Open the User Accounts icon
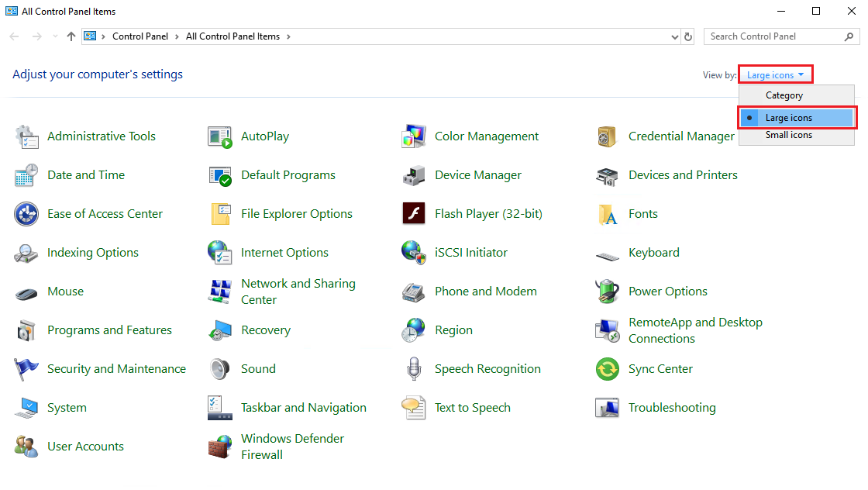The width and height of the screenshot is (868, 490). tap(26, 447)
